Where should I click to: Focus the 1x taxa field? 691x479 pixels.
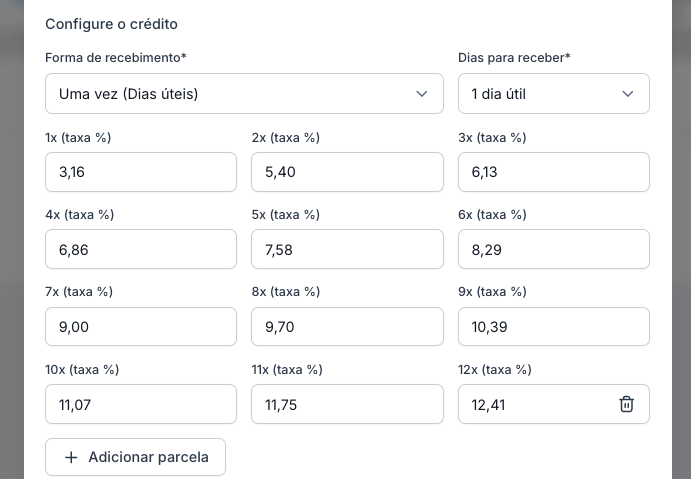(x=141, y=172)
